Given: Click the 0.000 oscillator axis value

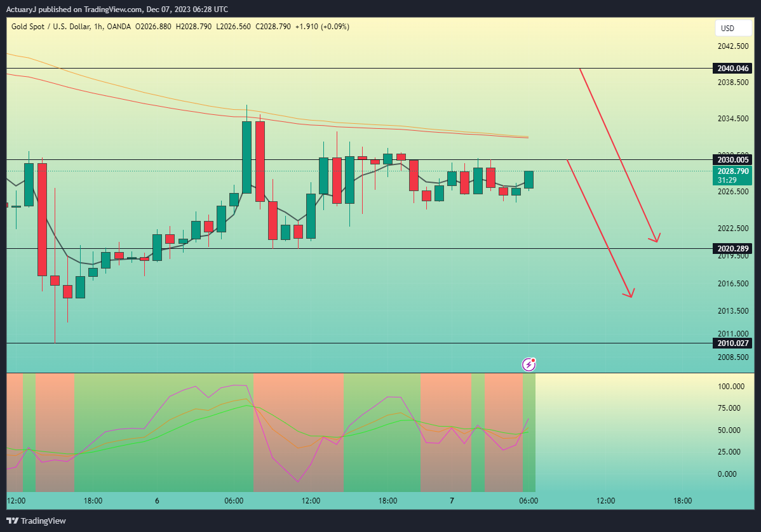Looking at the screenshot, I should 727,474.
